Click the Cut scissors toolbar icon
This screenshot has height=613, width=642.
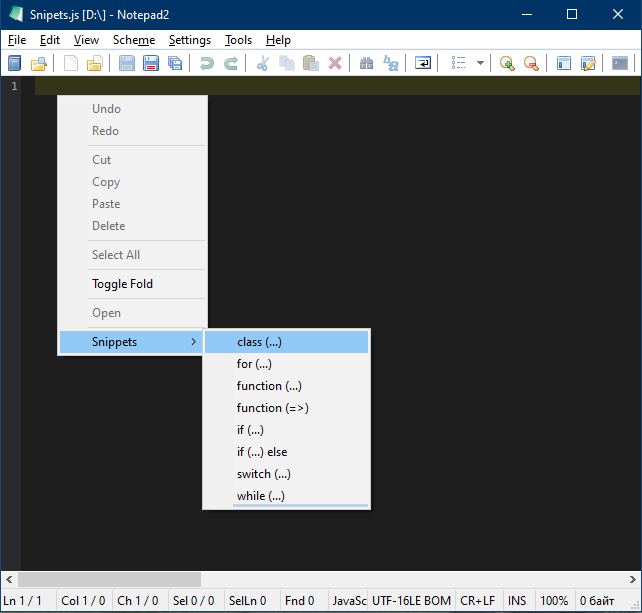click(262, 63)
